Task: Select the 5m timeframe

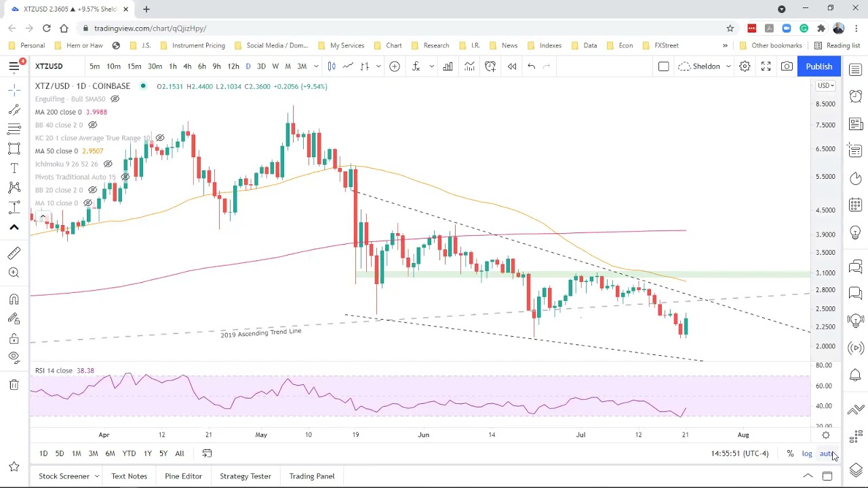Action: (94, 66)
